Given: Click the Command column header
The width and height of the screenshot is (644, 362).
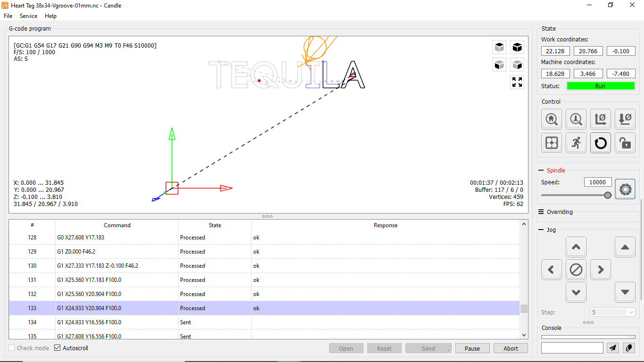Looking at the screenshot, I should click(117, 225).
